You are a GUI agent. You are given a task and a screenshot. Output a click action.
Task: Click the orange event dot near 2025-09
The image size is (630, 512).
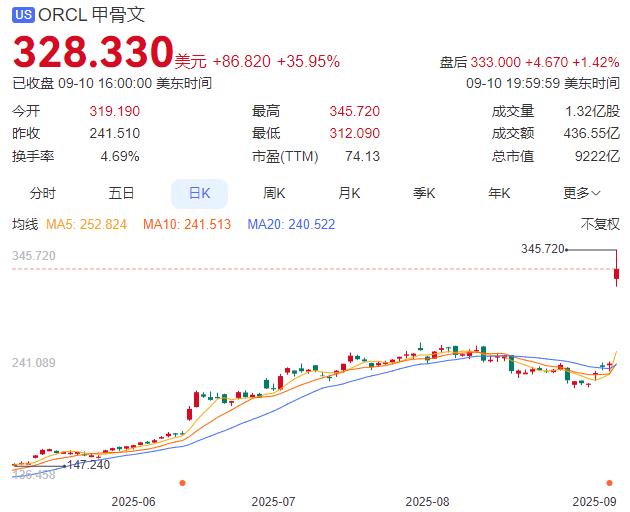pyautogui.click(x=610, y=483)
